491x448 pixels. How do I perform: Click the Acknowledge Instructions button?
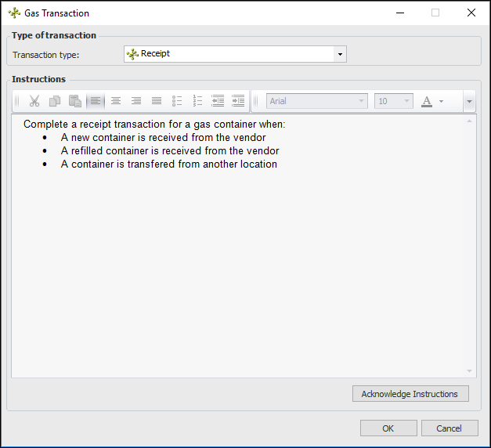(x=410, y=394)
